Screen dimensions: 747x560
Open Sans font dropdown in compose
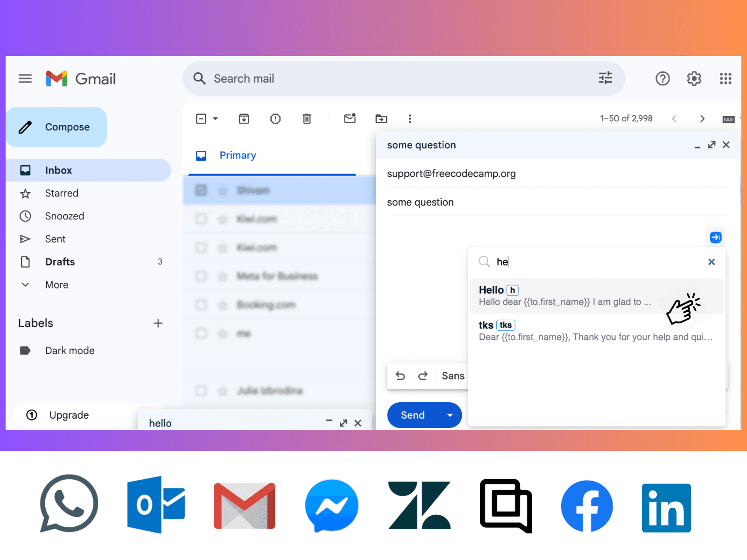[454, 376]
